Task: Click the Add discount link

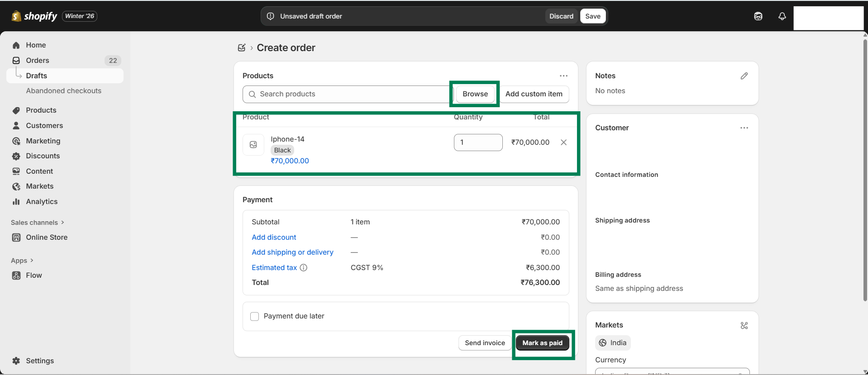Action: [x=274, y=237]
